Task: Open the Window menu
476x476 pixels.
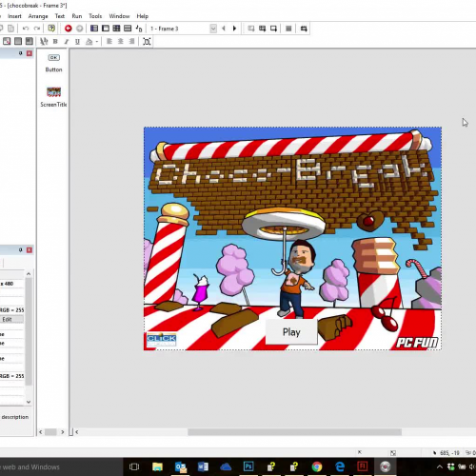Action: coord(119,16)
